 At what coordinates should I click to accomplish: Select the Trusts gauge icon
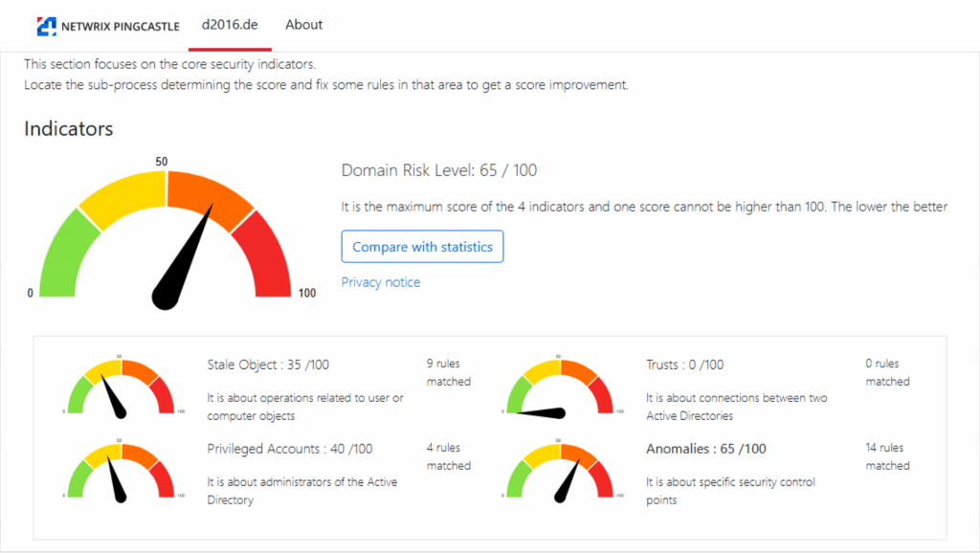(558, 386)
